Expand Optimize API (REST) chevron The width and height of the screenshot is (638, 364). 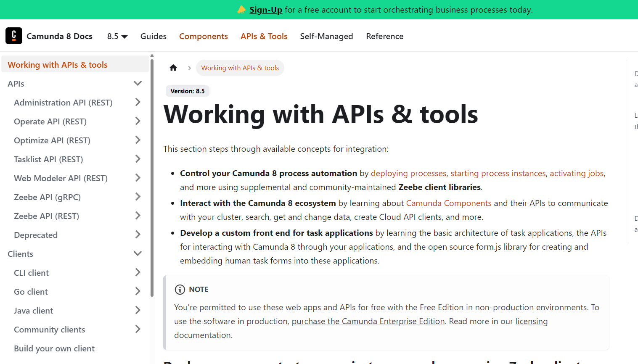[138, 140]
